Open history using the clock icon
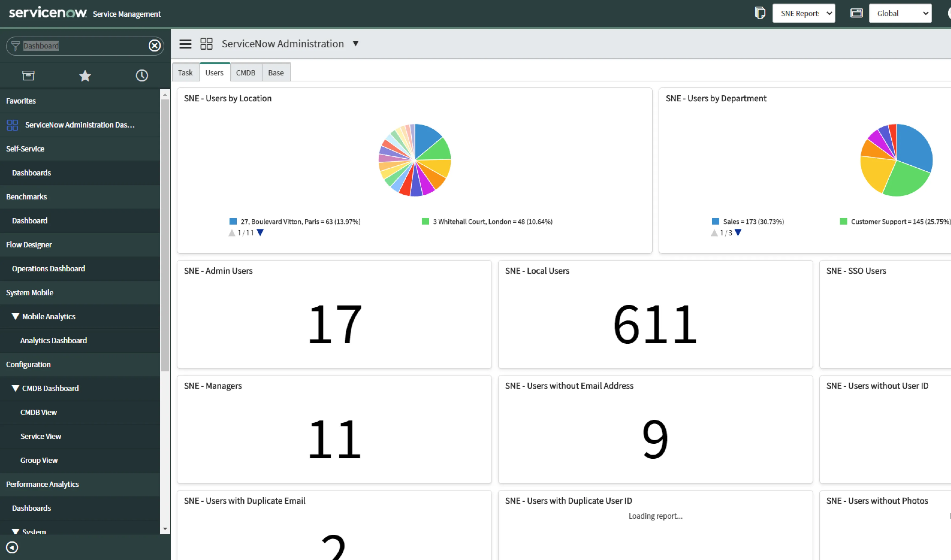Image resolution: width=951 pixels, height=560 pixels. point(142,75)
